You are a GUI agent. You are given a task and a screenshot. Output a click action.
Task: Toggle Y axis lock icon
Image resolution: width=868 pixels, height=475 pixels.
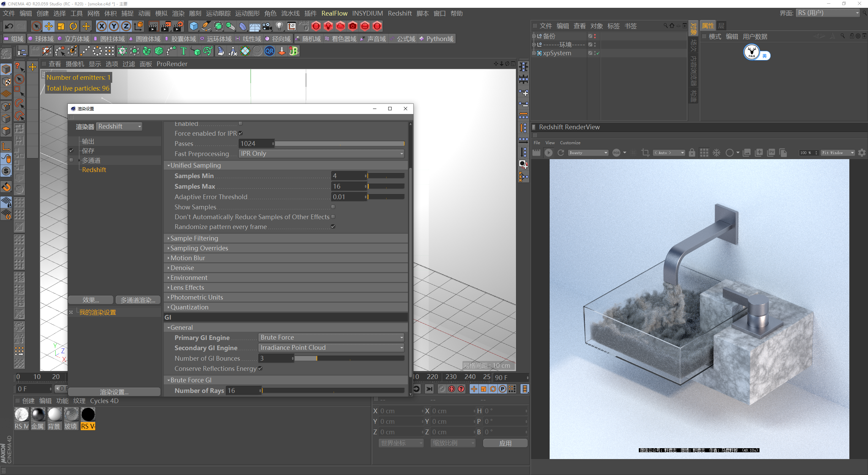coord(114,26)
